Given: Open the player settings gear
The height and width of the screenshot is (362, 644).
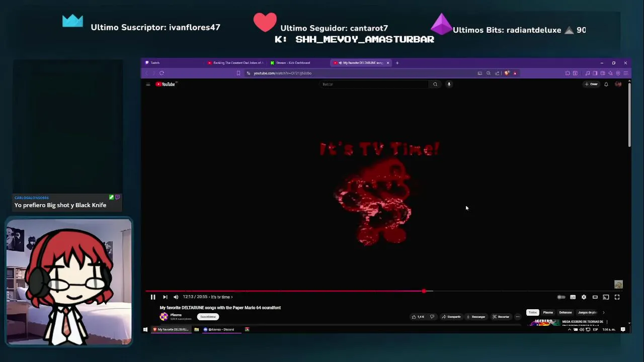Looking at the screenshot, I should tap(584, 297).
